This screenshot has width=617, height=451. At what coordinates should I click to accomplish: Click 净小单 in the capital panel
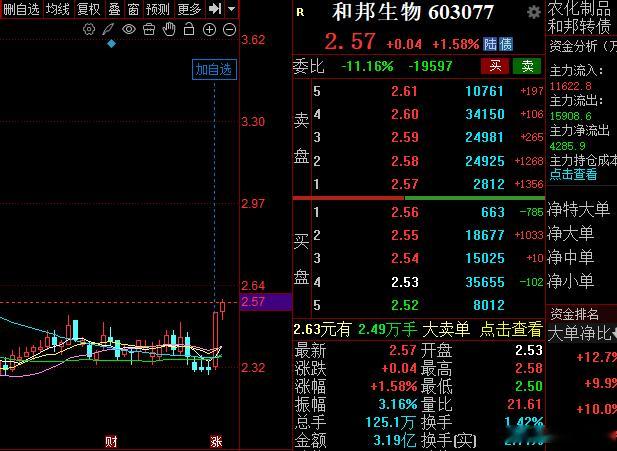(570, 281)
